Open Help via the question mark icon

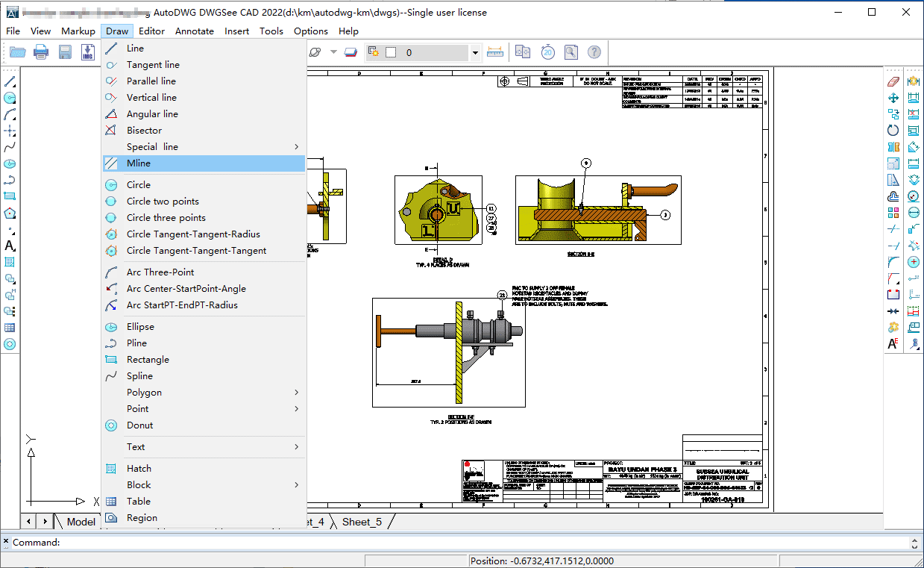pyautogui.click(x=594, y=52)
